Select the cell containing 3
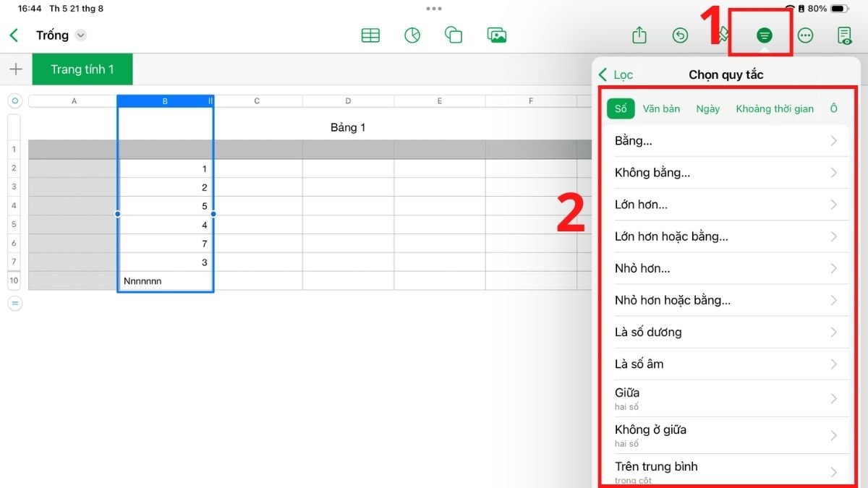 166,262
